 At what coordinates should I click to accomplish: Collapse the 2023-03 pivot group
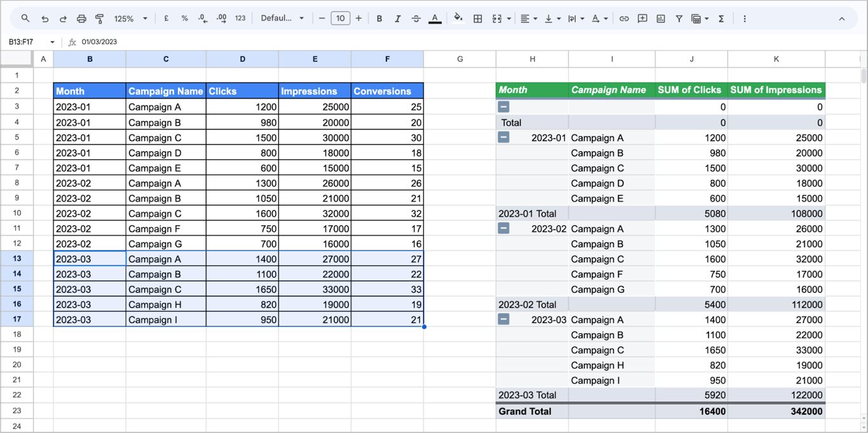click(x=504, y=319)
